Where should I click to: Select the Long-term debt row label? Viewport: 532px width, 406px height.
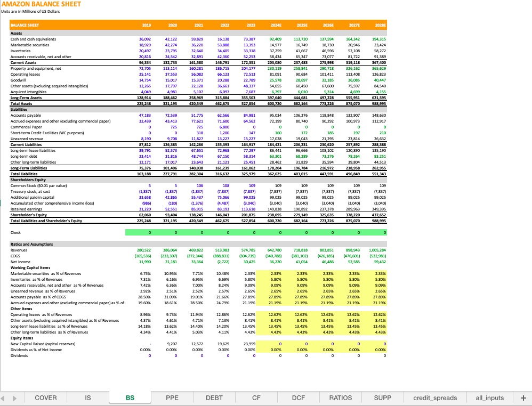click(23, 156)
